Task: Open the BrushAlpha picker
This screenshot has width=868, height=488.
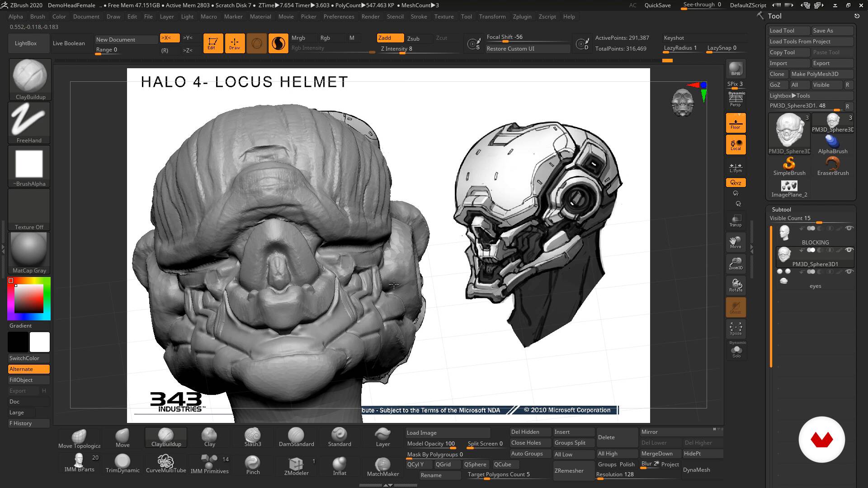Action: (29, 166)
